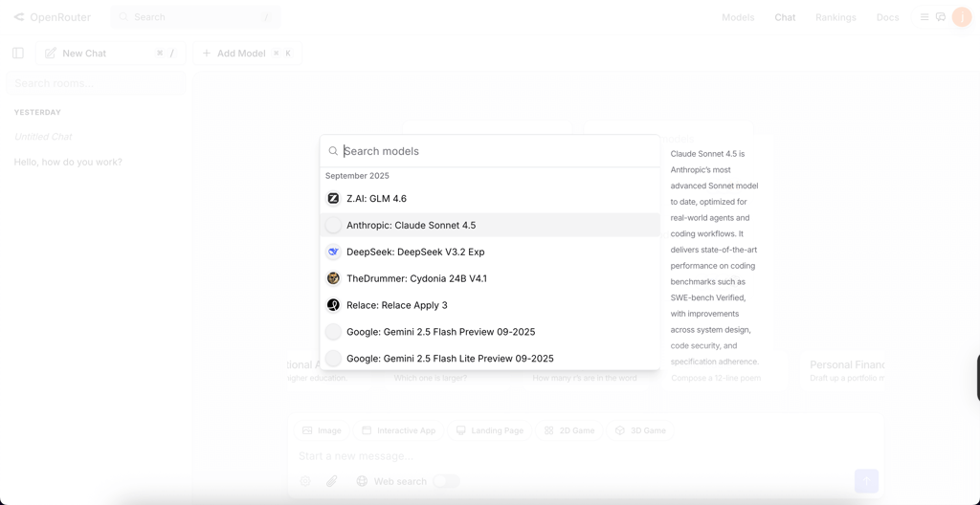Select Z.AI: GLM 4.6 model
Screen dimensions: 980x505
(490, 198)
